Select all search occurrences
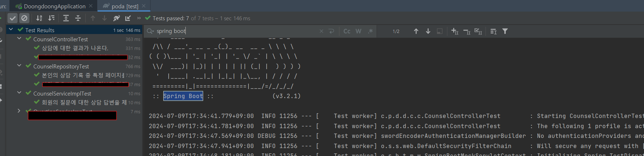The width and height of the screenshot is (644, 156). click(x=478, y=31)
